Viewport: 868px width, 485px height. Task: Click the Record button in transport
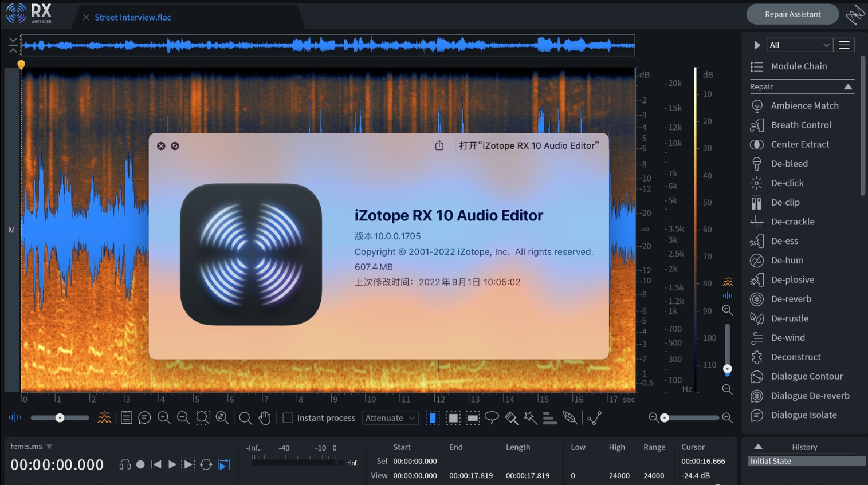(x=140, y=464)
